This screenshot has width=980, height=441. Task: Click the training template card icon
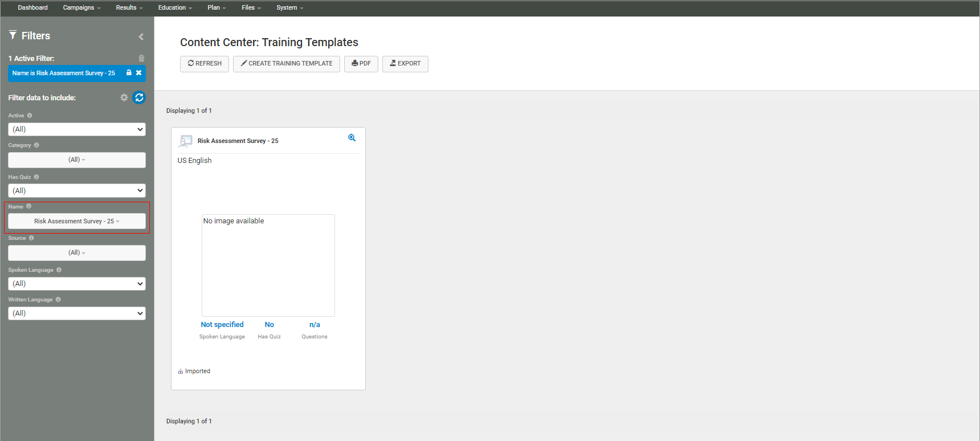coord(186,141)
